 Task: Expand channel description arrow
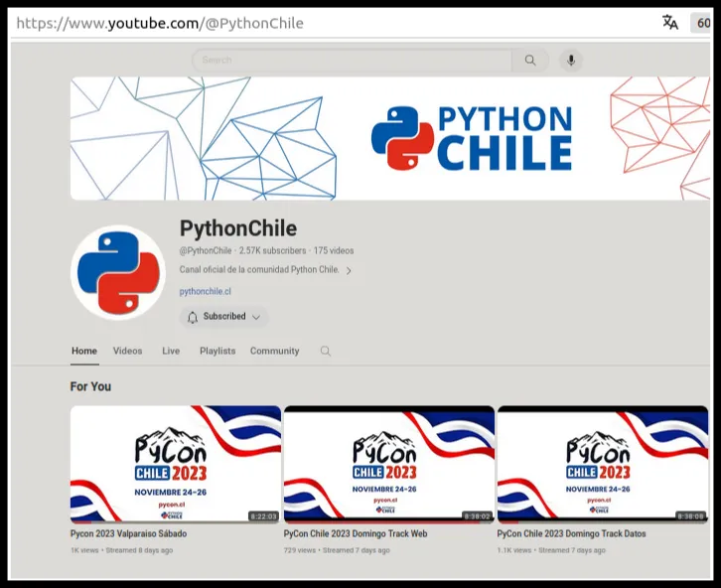[x=349, y=270]
